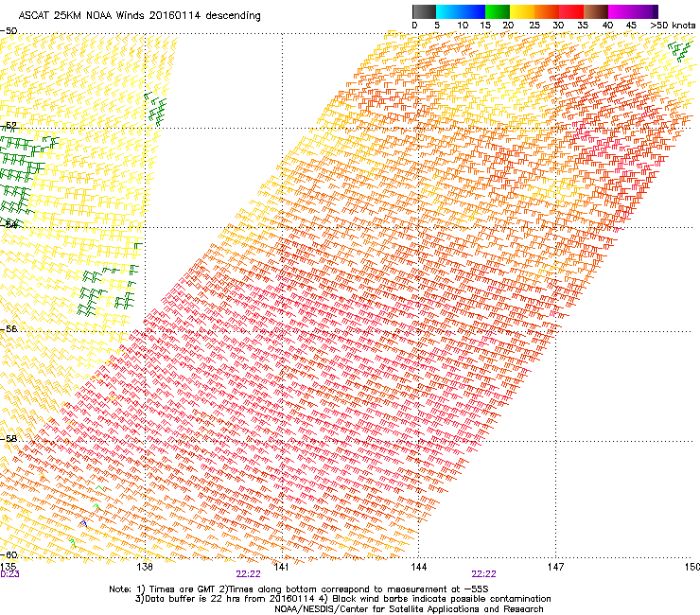The width and height of the screenshot is (700, 615).
Task: Click the note line starting 'Note: 1) Times are GMT'
Action: 299,589
